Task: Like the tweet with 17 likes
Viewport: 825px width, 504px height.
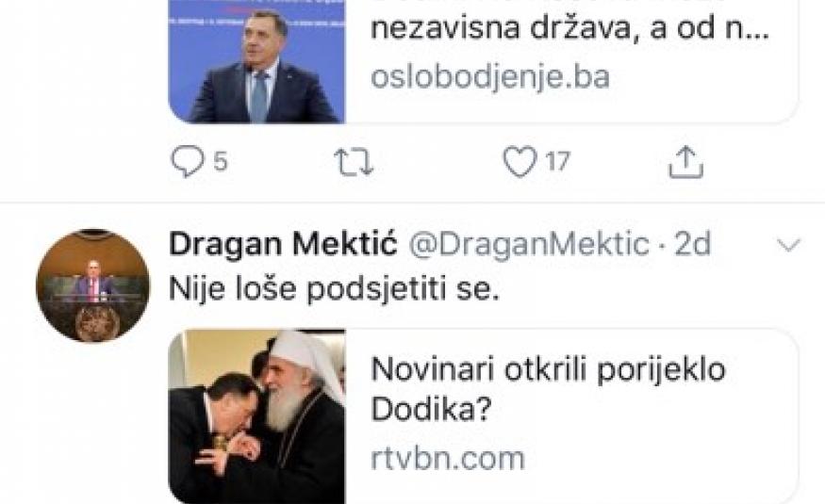Action: 519,163
